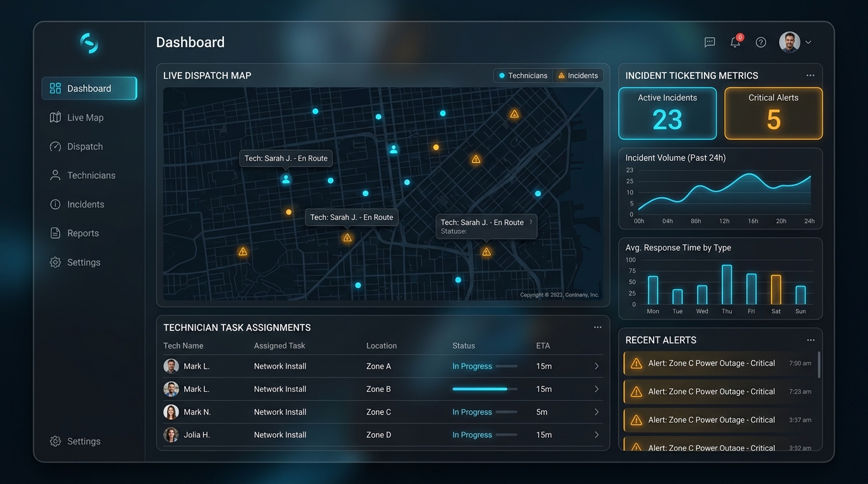Open the chat messages icon
Image resolution: width=868 pixels, height=484 pixels.
[x=710, y=42]
